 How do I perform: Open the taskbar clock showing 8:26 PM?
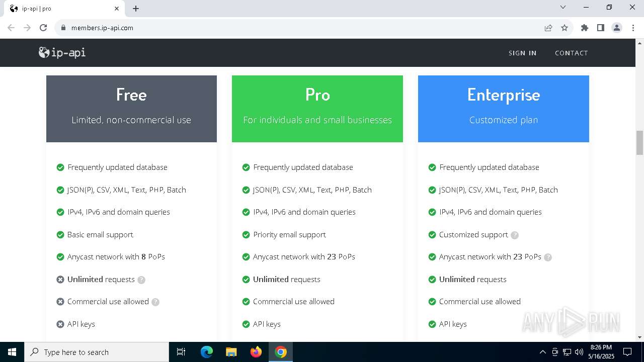(x=601, y=352)
